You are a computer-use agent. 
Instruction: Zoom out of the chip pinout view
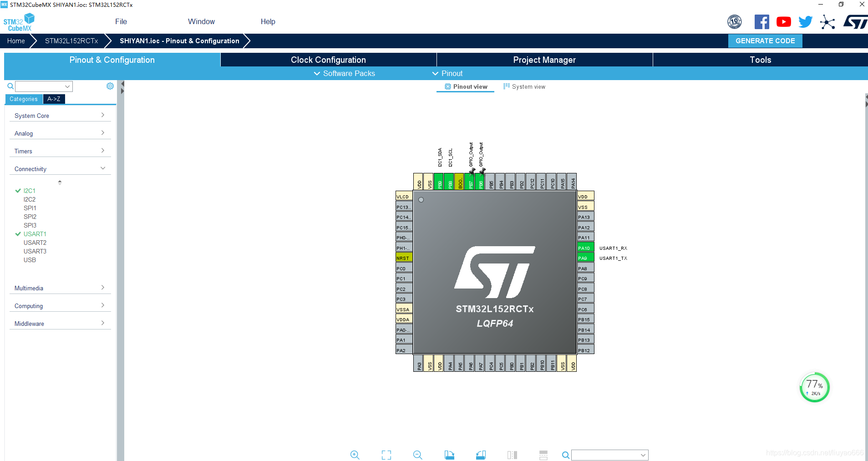click(x=418, y=455)
